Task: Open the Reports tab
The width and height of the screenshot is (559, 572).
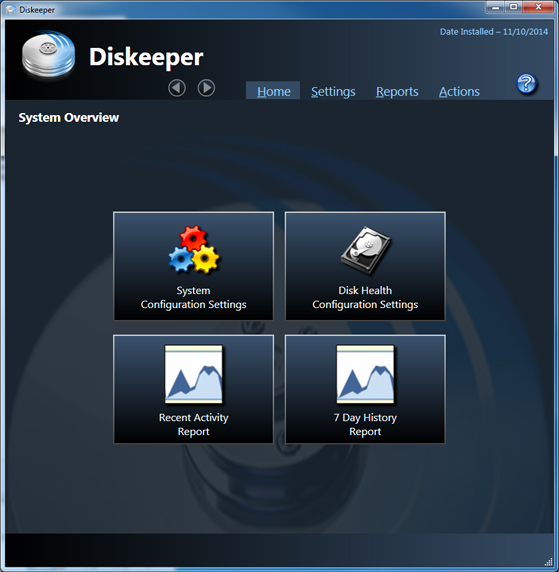Action: click(397, 92)
